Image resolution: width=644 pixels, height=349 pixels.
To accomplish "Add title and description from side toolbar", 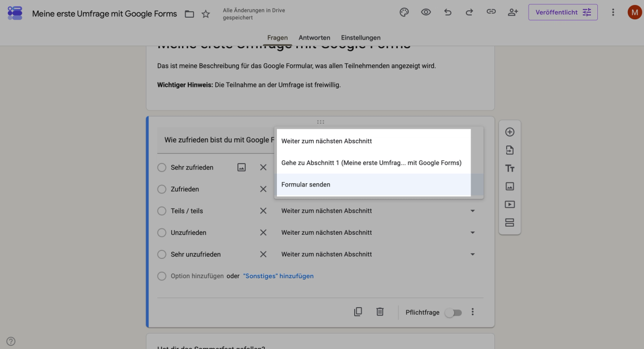I will coord(510,168).
